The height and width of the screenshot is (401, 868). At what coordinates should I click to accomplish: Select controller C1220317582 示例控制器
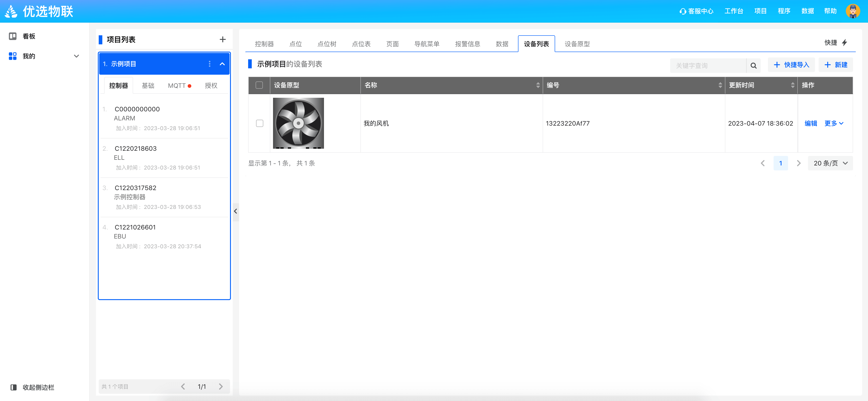point(164,197)
